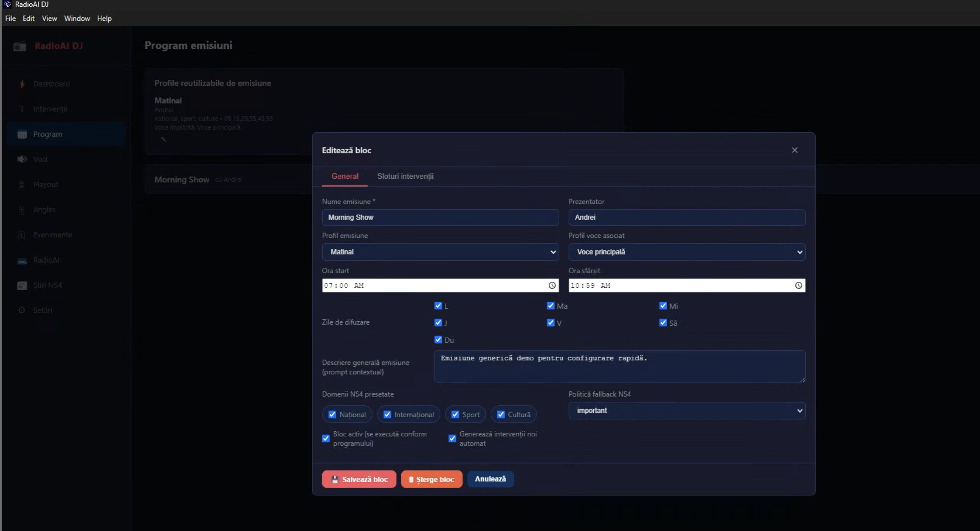Click the Ora sfârșit time field
980x531 pixels.
687,285
